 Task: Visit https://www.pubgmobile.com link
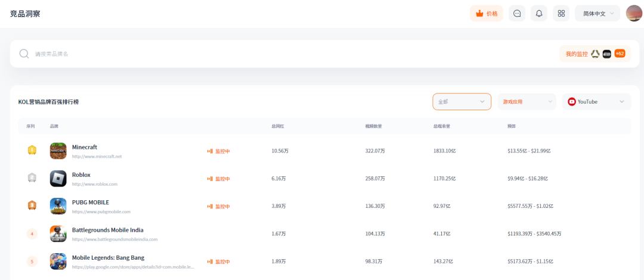[101, 212]
